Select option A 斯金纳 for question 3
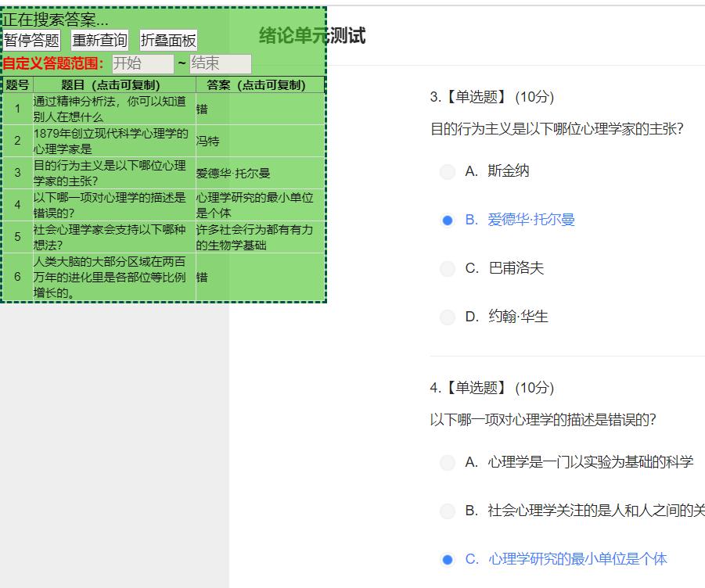Viewport: 705px width, 588px height. 448,171
